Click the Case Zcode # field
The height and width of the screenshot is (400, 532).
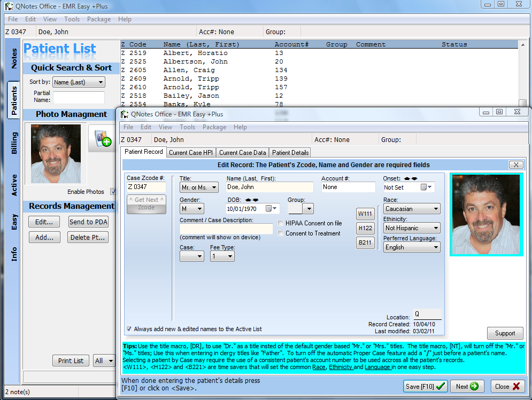pos(146,187)
